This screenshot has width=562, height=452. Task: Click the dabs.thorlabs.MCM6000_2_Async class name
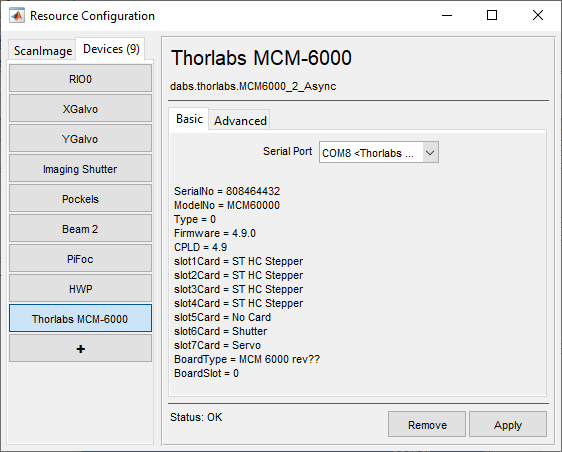pos(253,86)
